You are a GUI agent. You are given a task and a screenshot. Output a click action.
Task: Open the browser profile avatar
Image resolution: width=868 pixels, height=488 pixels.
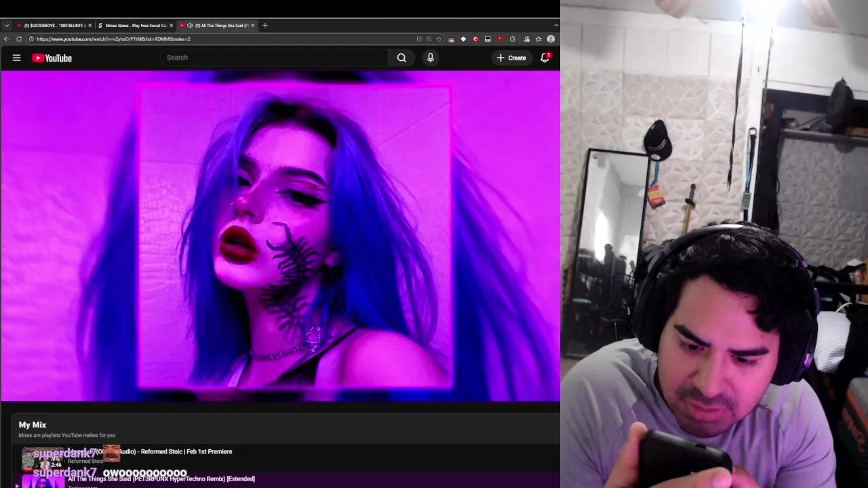pyautogui.click(x=551, y=39)
